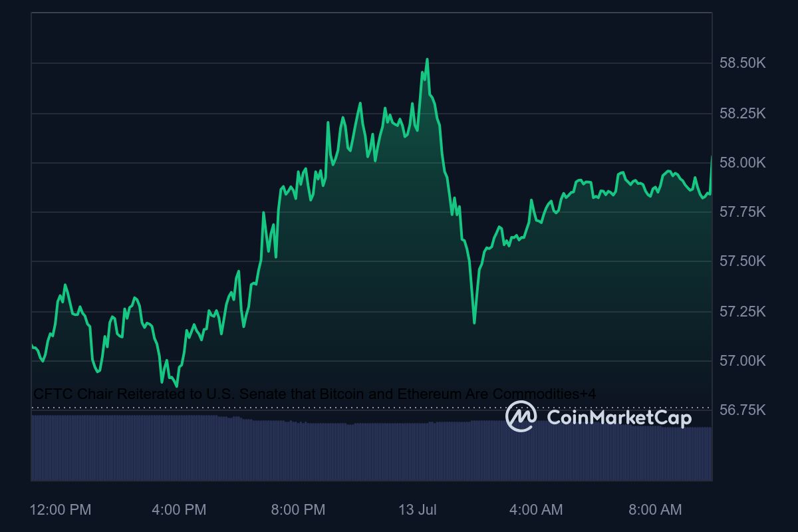The height and width of the screenshot is (532, 798).
Task: Click the 57.25K price axis label
Action: (742, 311)
